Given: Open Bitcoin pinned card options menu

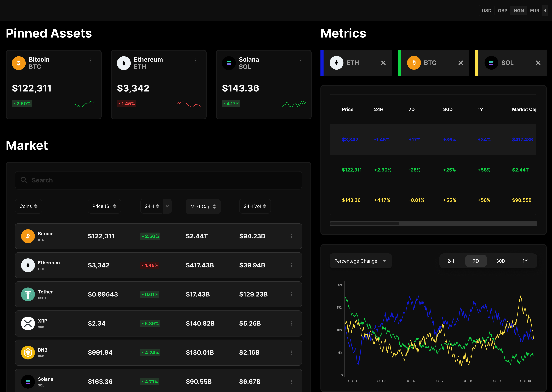Looking at the screenshot, I should [91, 60].
